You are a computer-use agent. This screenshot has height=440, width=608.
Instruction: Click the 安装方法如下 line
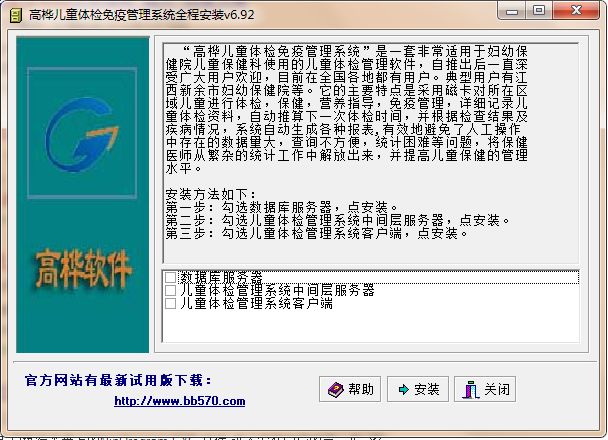coord(211,194)
